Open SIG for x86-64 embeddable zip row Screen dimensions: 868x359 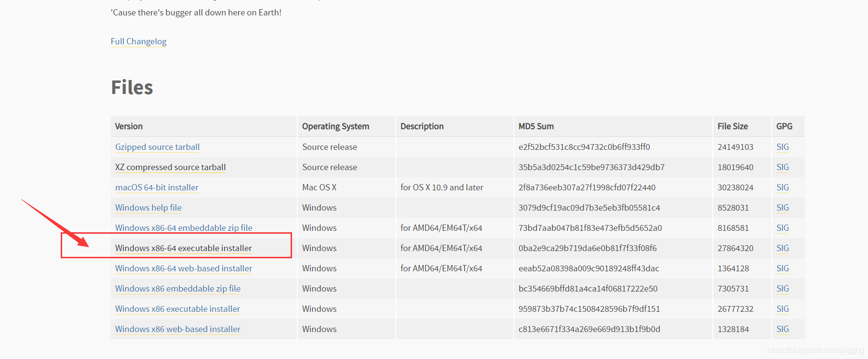(783, 228)
